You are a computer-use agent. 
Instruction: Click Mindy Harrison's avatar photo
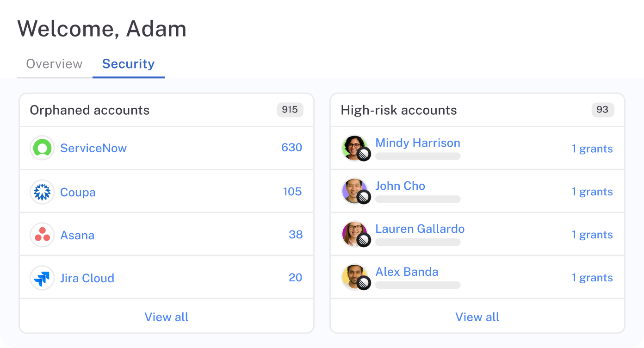click(x=354, y=148)
